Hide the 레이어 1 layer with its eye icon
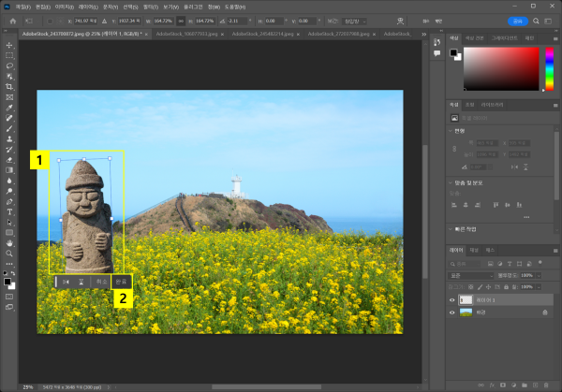The height and width of the screenshot is (392, 562). tap(452, 300)
